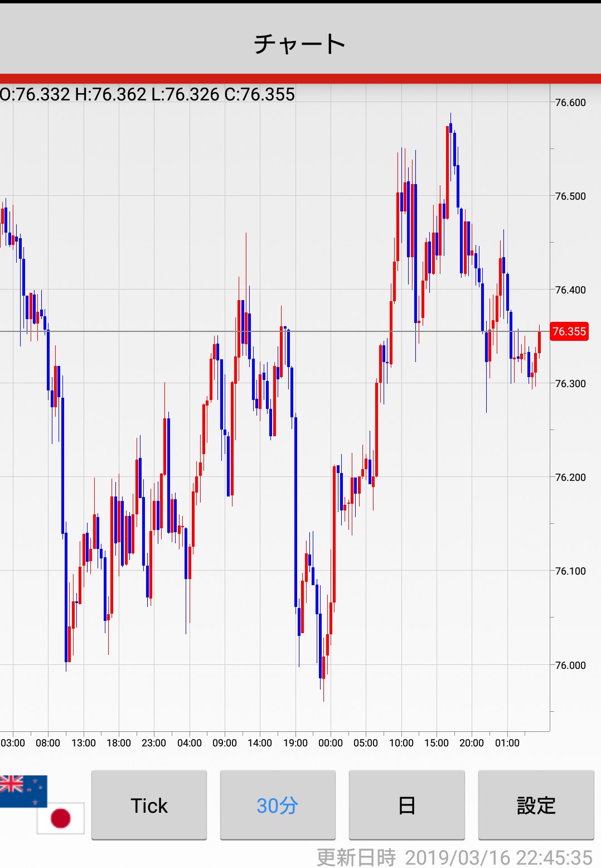The image size is (601, 868).
Task: Tap the 03:00 time axis label
Action: pyautogui.click(x=13, y=743)
